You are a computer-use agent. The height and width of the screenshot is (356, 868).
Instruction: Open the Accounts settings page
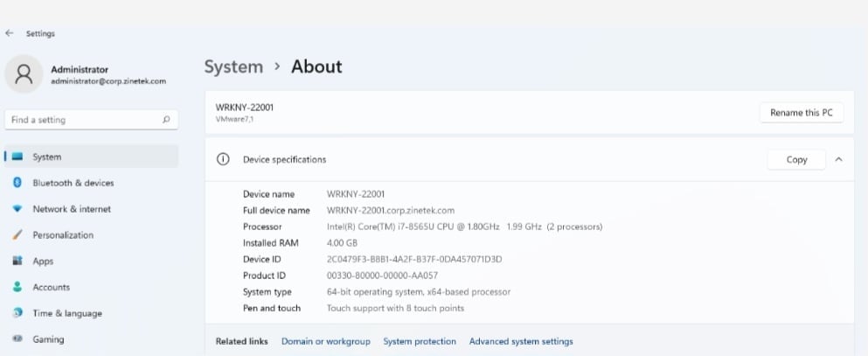coord(91,287)
